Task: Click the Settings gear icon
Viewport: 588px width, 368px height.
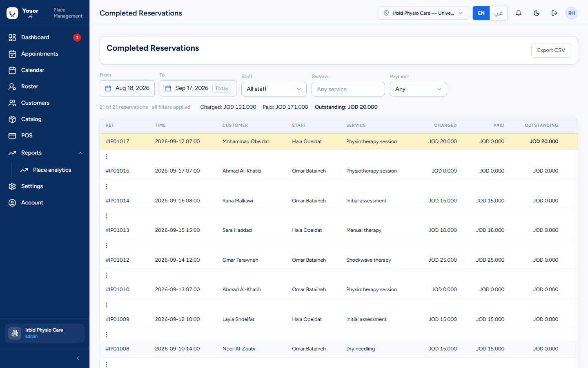Action: [12, 186]
